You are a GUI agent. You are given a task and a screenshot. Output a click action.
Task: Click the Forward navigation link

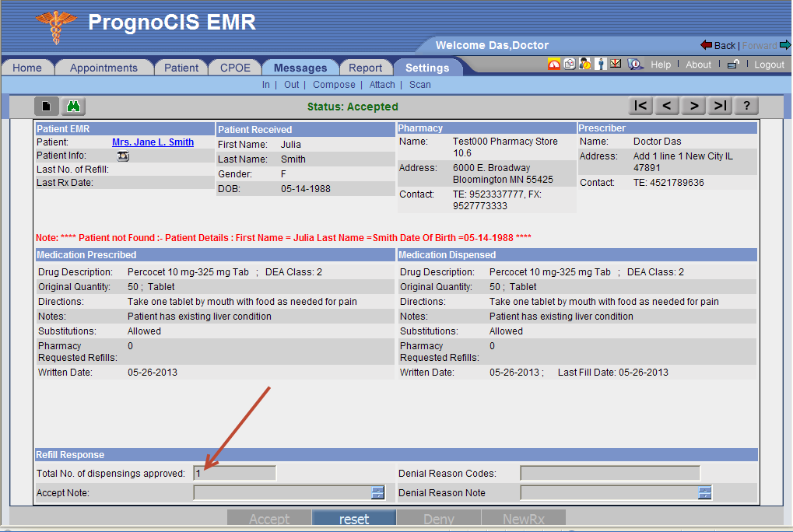tap(760, 45)
